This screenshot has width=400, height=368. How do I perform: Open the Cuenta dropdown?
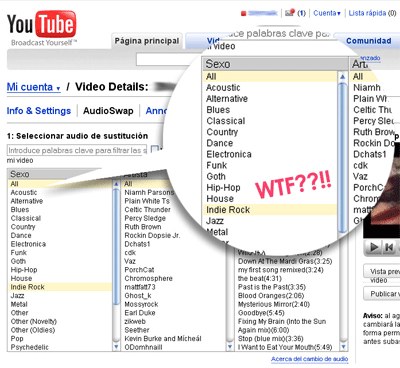327,13
